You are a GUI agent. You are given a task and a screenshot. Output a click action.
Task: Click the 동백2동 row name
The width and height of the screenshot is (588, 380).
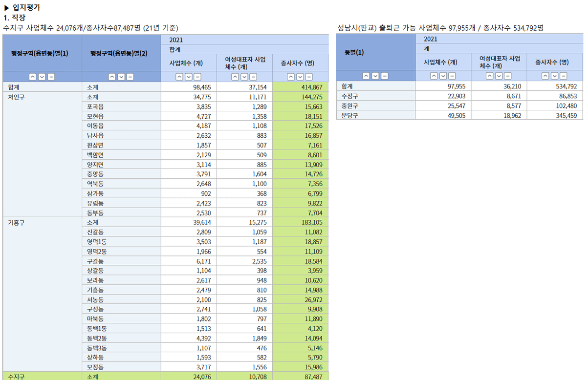98,338
